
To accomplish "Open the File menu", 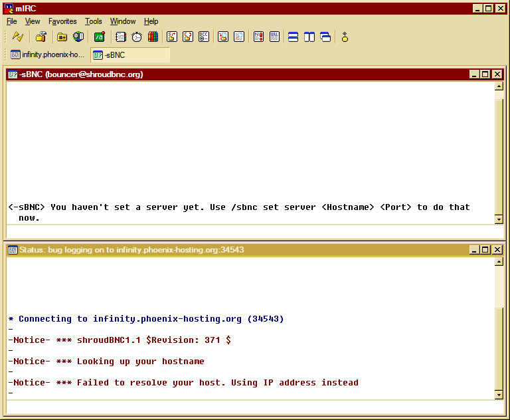I will click(x=12, y=21).
